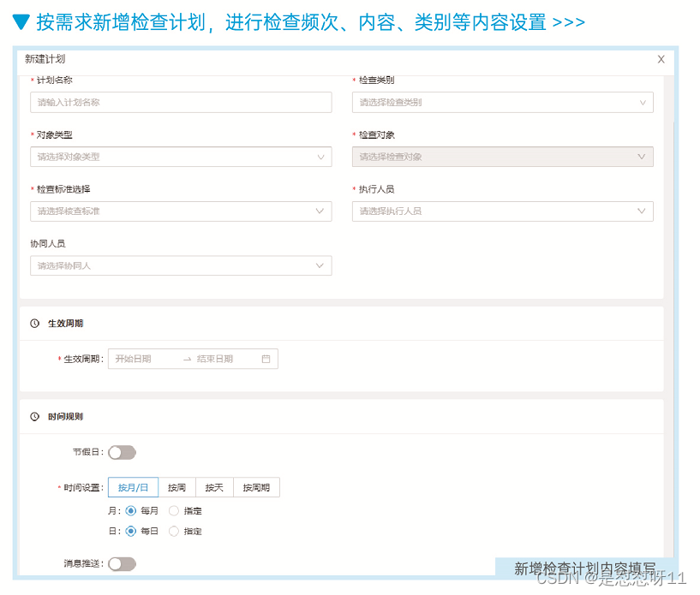The image size is (700, 595).
Task: Select the 按天 time setting tab
Action: pos(214,487)
